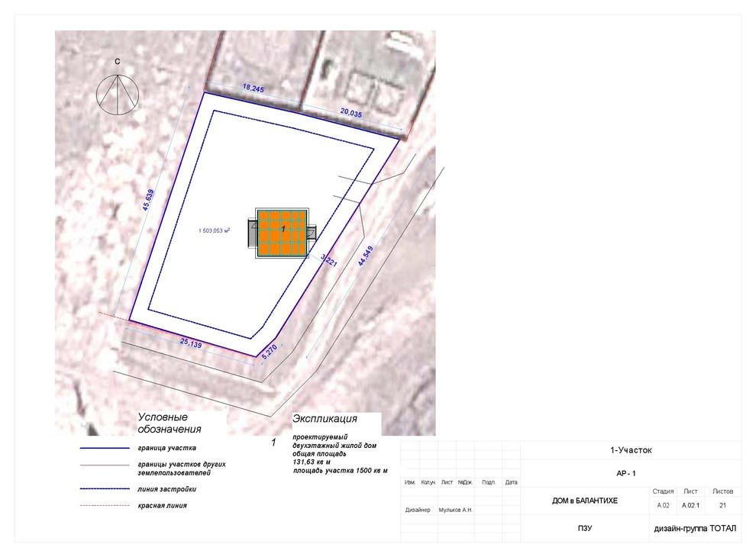Select the 25,139 dimension label
This screenshot has height=557, width=756.
coord(190,345)
